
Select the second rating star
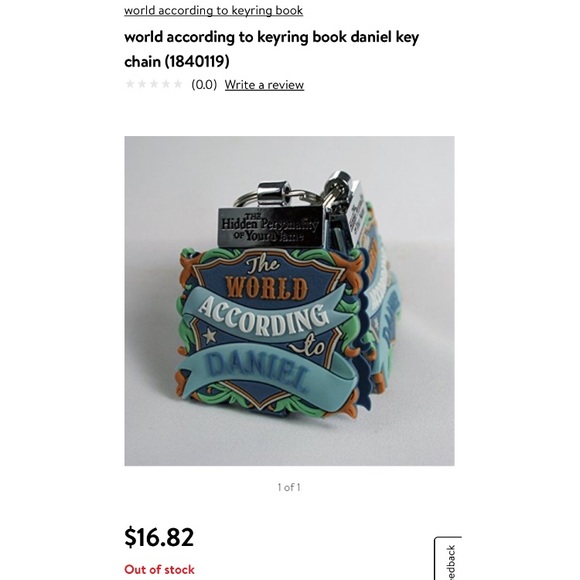click(x=142, y=84)
